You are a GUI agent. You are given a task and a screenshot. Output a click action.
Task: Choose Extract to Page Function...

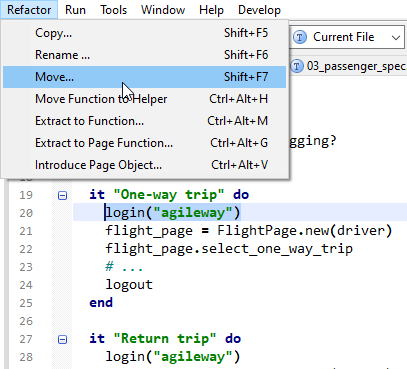click(145, 143)
